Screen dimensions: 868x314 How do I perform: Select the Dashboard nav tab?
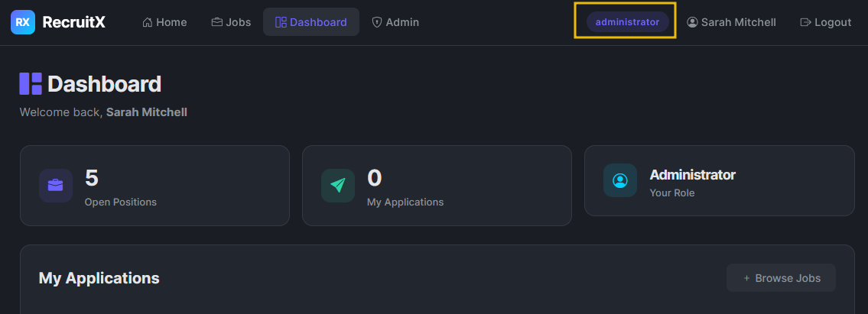pos(311,22)
